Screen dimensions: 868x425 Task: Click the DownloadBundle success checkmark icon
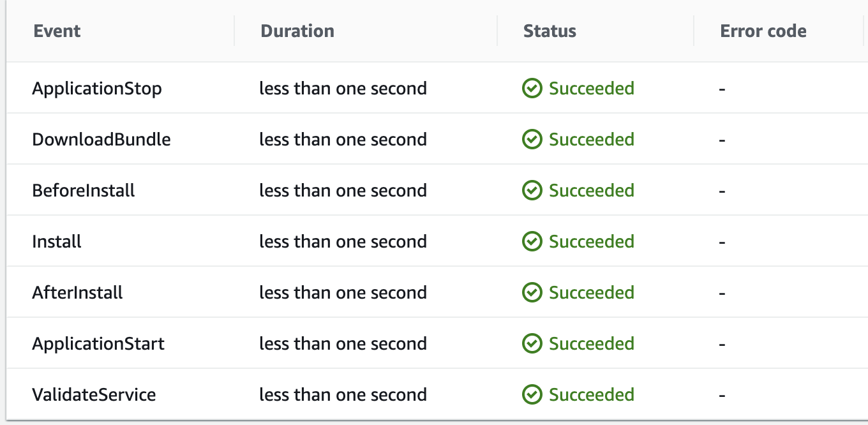(532, 140)
